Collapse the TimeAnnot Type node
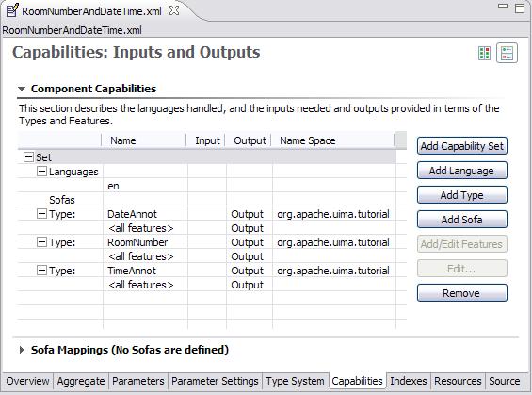This screenshot has width=532, height=395. [x=41, y=271]
